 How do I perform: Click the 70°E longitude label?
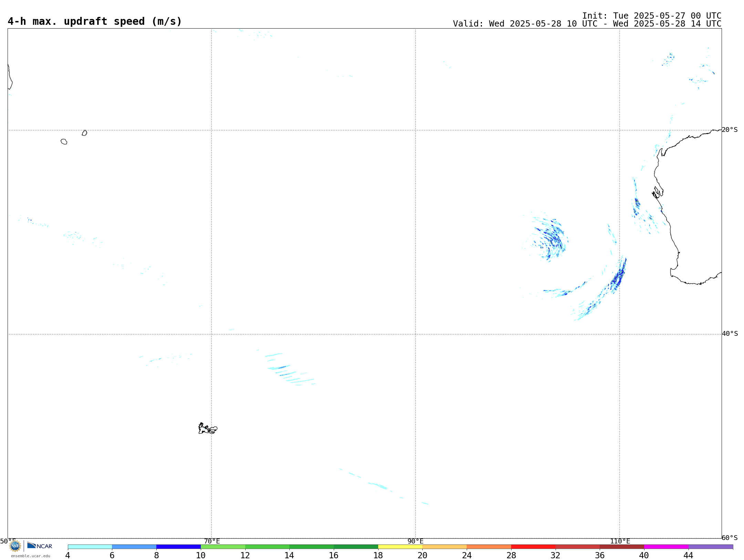coord(212,541)
